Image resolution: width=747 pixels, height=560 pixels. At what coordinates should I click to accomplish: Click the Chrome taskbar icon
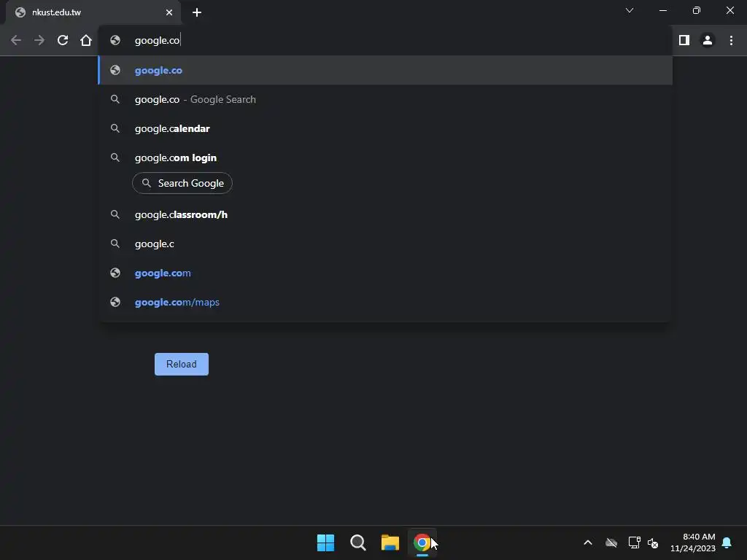tap(422, 542)
